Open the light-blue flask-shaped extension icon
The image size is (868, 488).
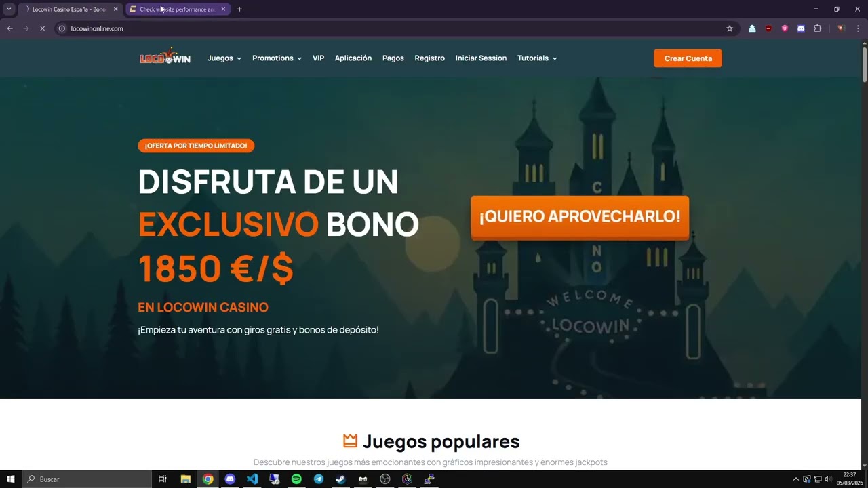click(752, 28)
